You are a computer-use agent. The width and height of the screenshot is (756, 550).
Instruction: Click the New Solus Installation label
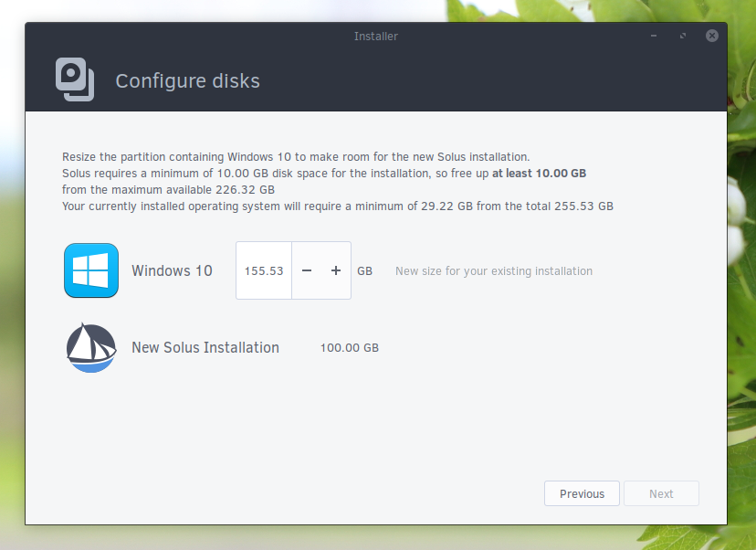205,347
